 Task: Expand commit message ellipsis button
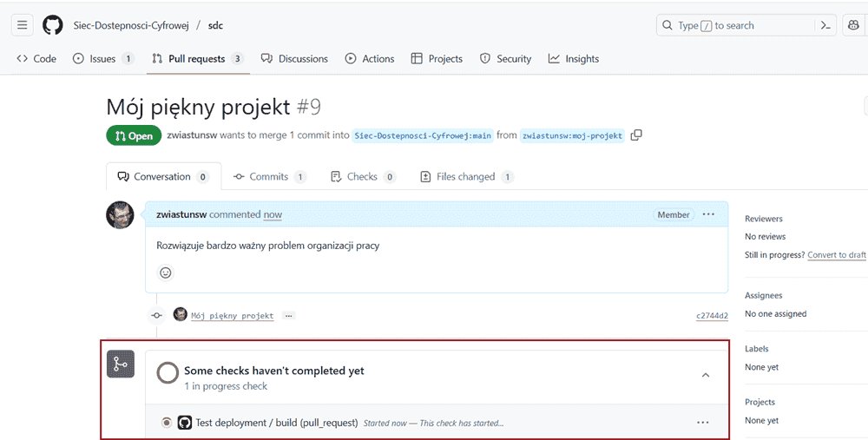click(x=288, y=316)
